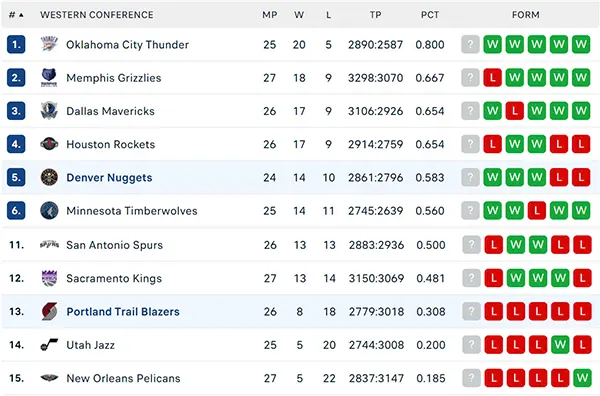This screenshot has height=396, width=600.
Task: Click the New Orleans Pelicans logo
Action: point(49,378)
